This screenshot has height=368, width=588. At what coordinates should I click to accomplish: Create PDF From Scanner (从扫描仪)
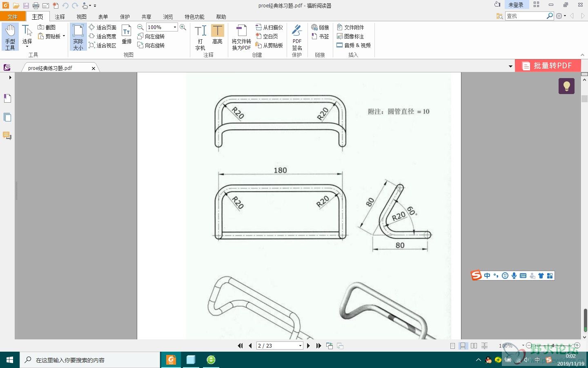point(269,27)
